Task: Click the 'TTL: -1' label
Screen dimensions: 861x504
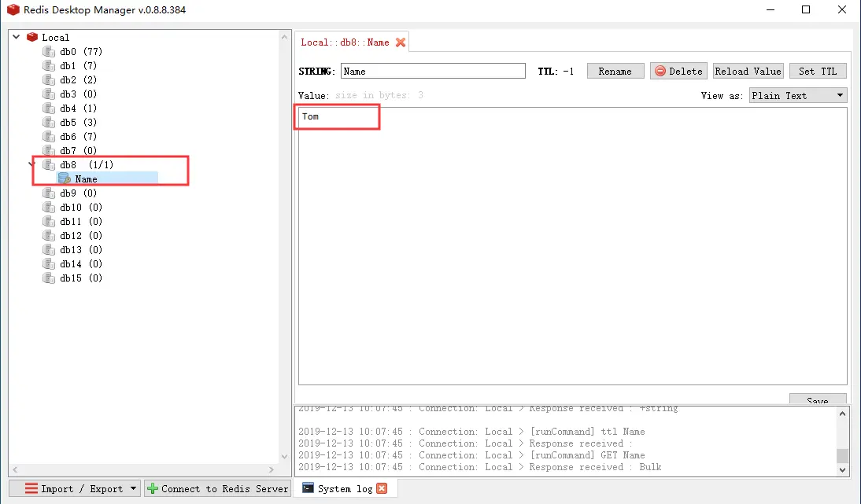Action: (556, 72)
